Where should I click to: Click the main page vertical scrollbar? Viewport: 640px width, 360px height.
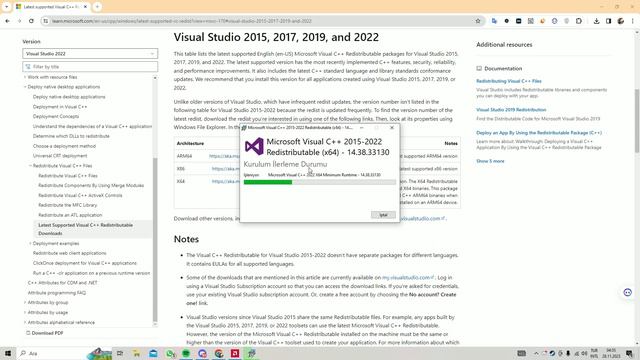(637, 120)
